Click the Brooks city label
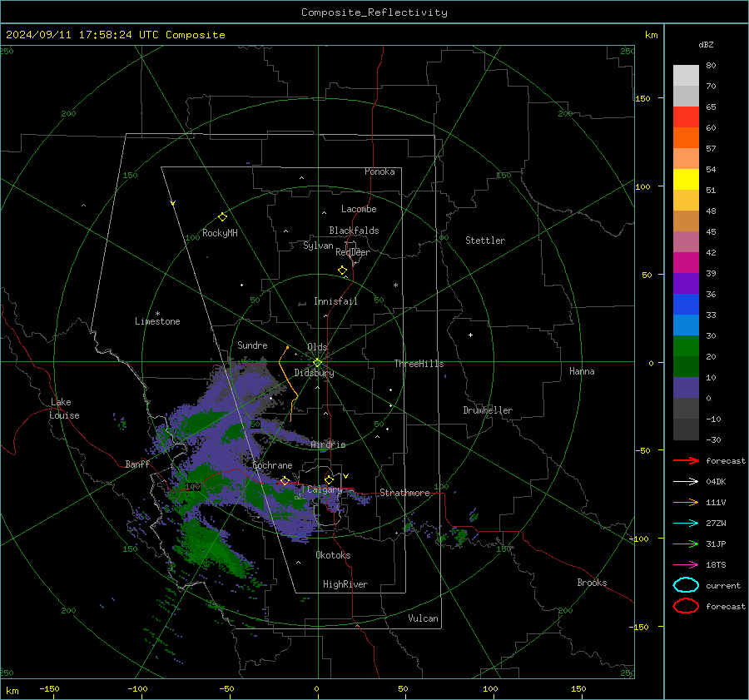 592,583
